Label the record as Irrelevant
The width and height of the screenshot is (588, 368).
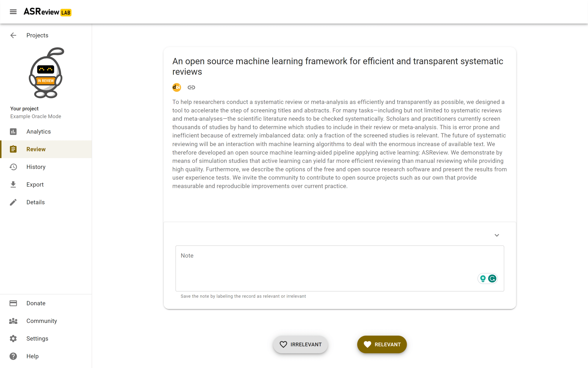(300, 344)
